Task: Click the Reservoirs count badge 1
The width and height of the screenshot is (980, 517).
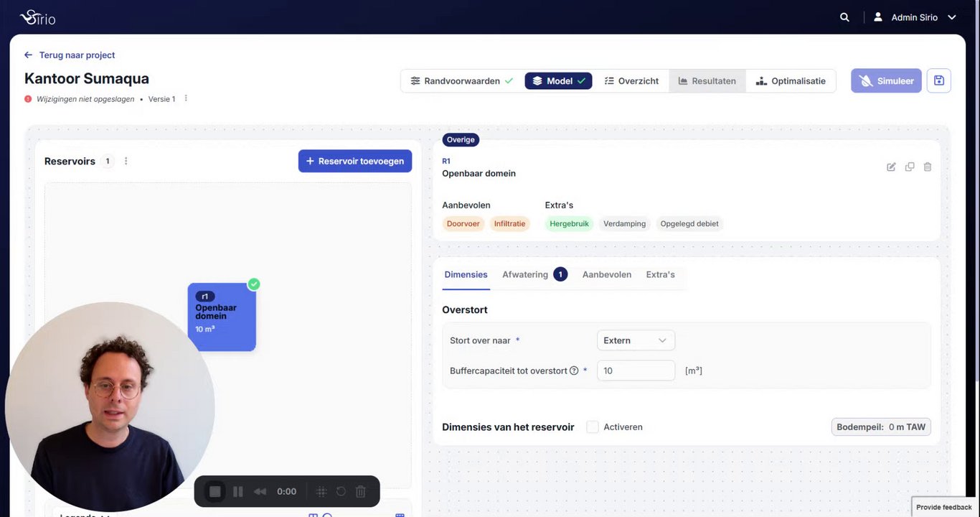Action: [x=108, y=162]
